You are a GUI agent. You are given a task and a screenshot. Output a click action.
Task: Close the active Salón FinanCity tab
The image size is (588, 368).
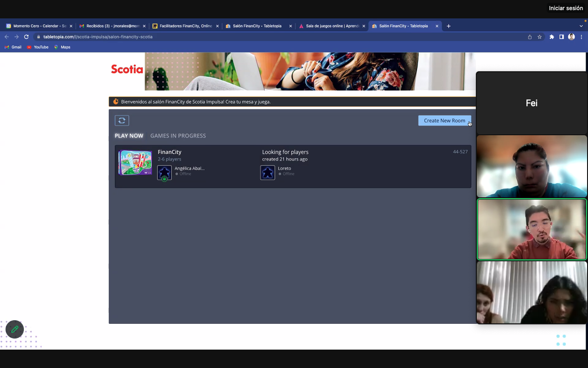click(x=437, y=26)
